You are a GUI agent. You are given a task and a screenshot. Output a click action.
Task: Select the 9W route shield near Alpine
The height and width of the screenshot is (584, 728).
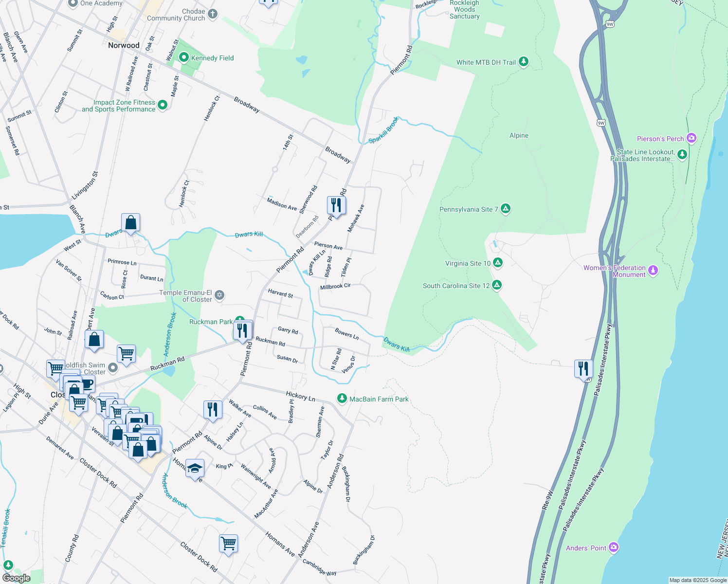pos(601,123)
